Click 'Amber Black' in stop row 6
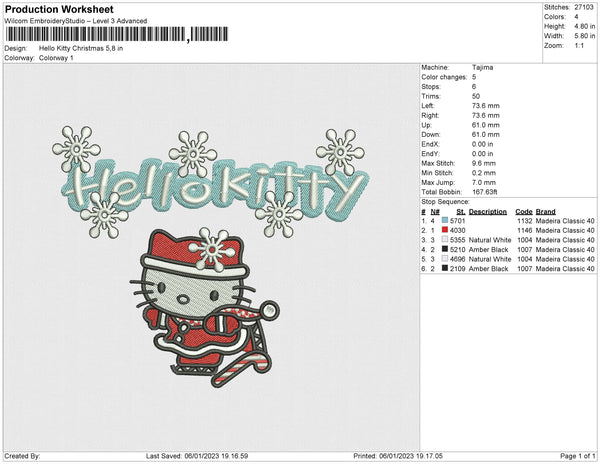The image size is (600, 464). point(488,269)
